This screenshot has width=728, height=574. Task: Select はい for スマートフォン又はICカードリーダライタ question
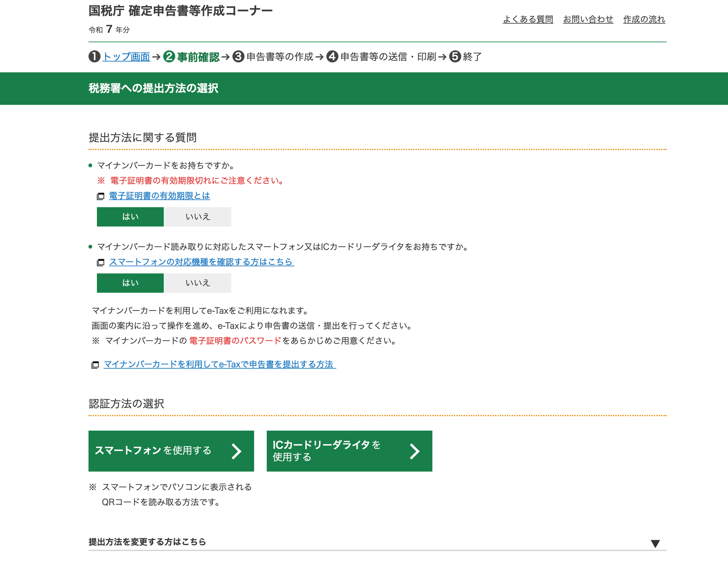coord(130,283)
